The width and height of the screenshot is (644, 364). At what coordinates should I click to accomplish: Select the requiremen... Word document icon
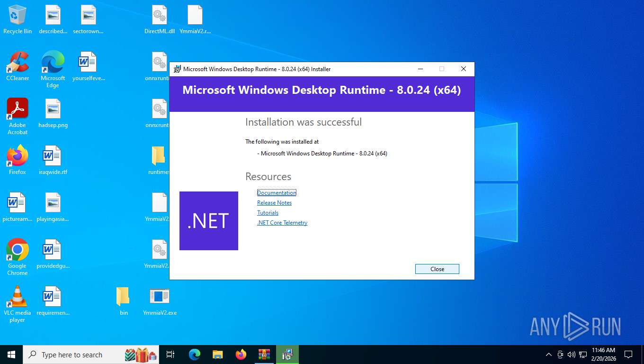click(x=53, y=301)
